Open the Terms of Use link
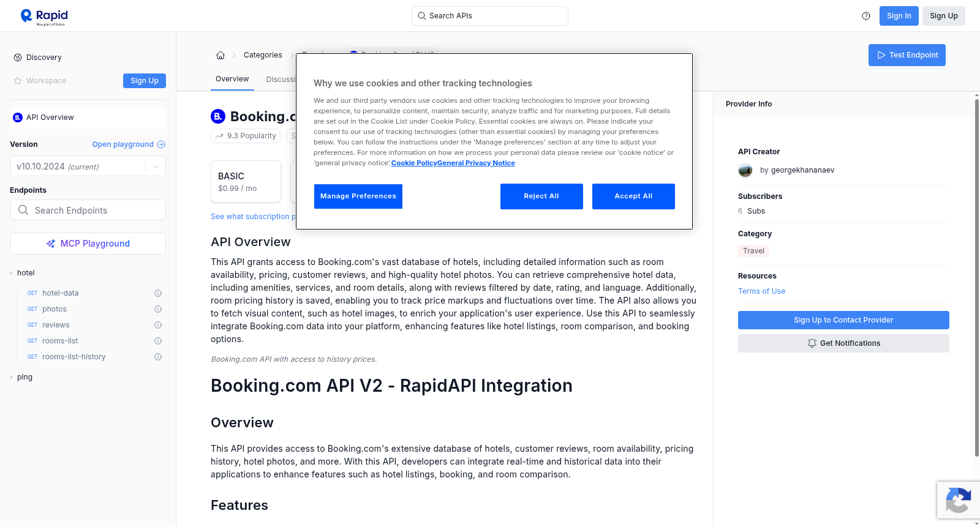980x527 pixels. pos(761,291)
